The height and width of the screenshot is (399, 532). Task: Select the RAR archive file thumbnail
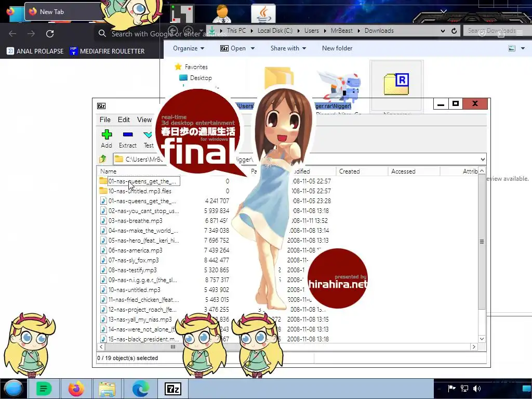click(396, 84)
